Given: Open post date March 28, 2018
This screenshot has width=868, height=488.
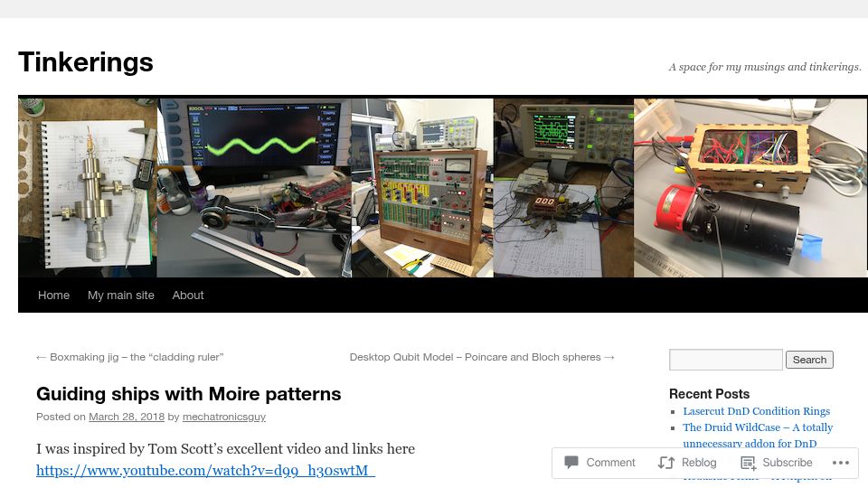Looking at the screenshot, I should (127, 417).
